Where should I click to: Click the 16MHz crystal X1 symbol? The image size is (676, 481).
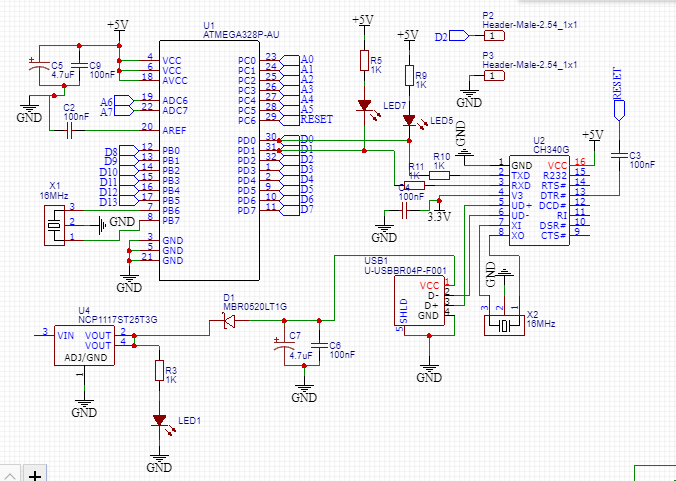click(x=54, y=225)
